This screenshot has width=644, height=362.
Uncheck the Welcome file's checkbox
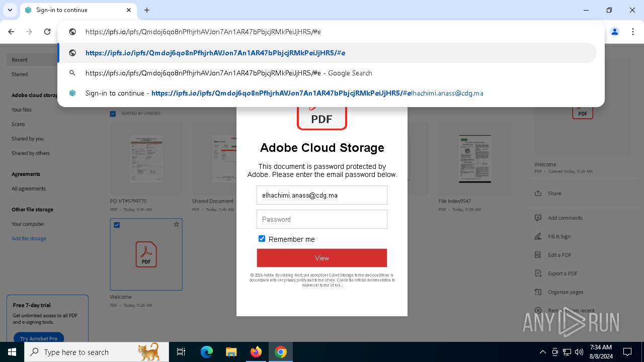coord(117,225)
